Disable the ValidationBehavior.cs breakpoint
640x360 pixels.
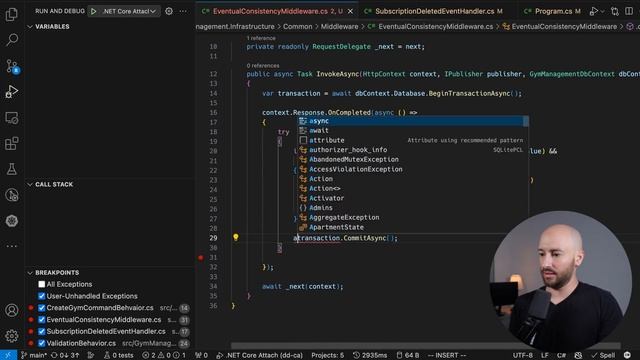[42, 343]
